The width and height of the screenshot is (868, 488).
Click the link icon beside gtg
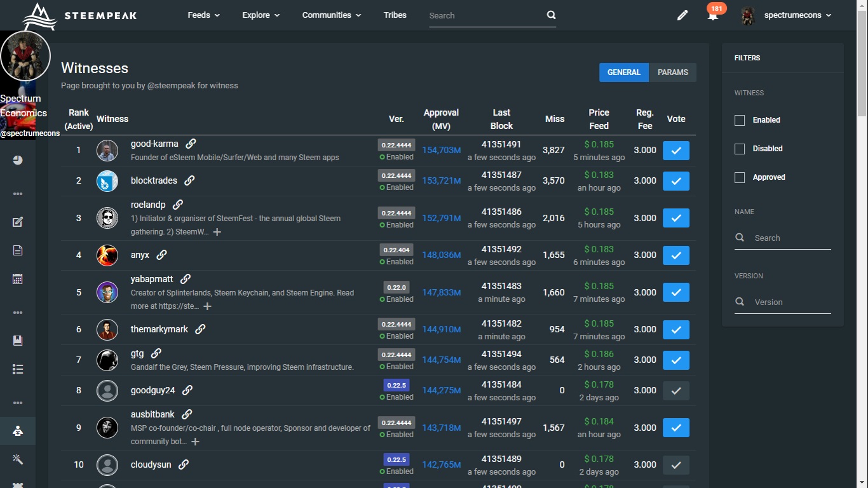(x=156, y=353)
